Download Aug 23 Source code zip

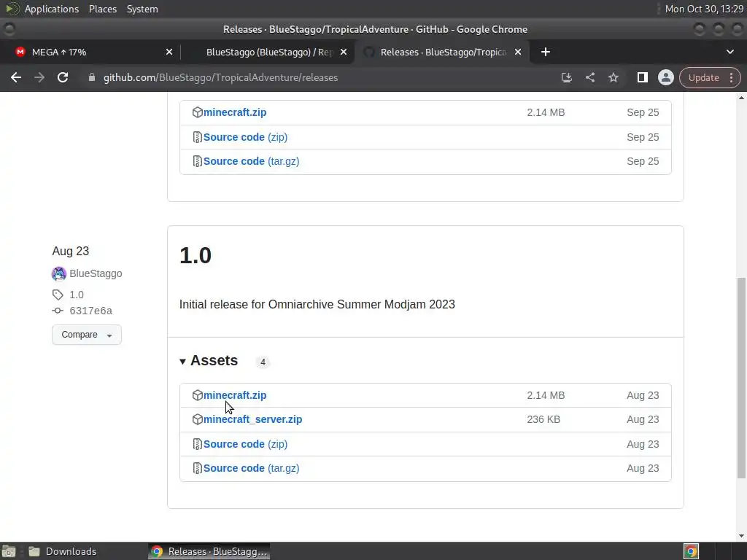click(245, 444)
